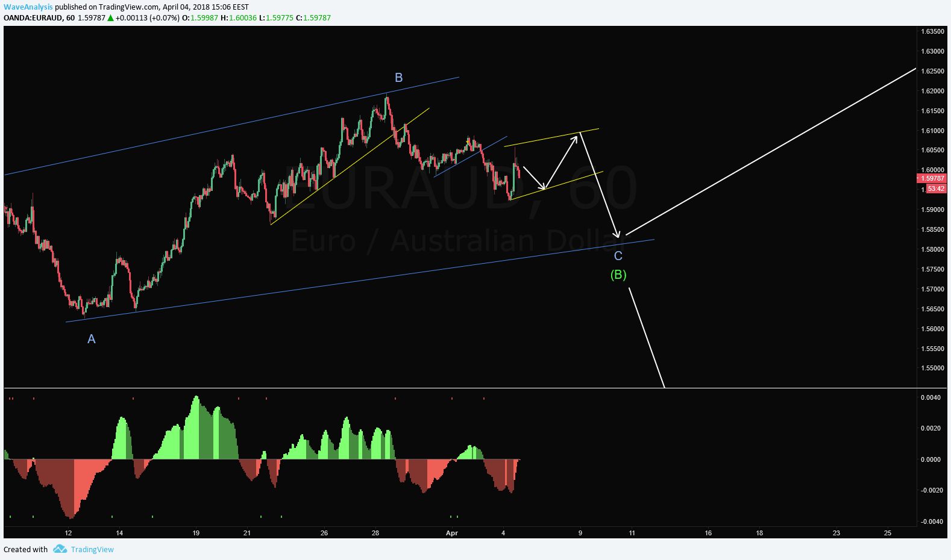Select the OANDA:EURAUD, 60 symbol label
This screenshot has height=560, width=951.
pos(39,17)
